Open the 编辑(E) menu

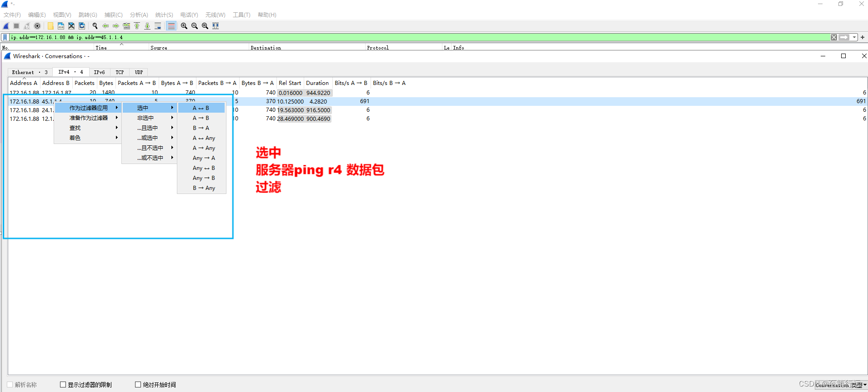pos(37,15)
